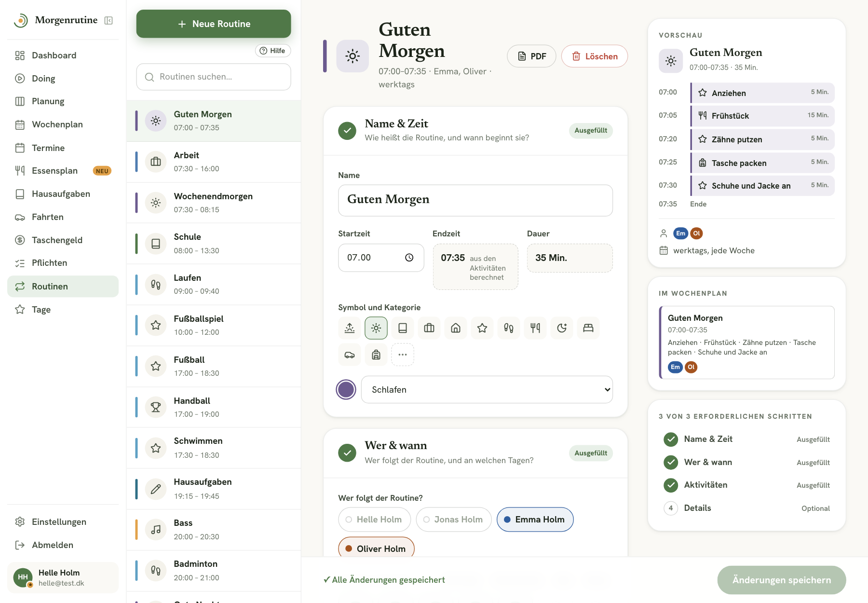
Task: Select the Wochenendmorgen routine in list
Action: click(214, 203)
